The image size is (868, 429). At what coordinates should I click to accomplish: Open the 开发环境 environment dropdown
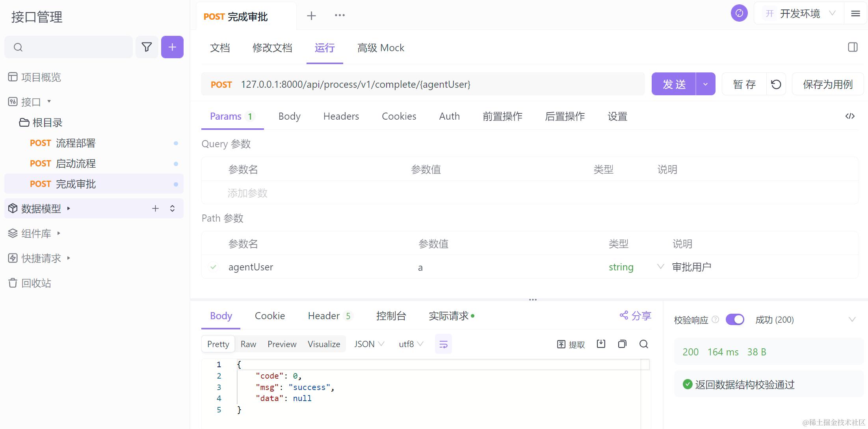point(799,14)
